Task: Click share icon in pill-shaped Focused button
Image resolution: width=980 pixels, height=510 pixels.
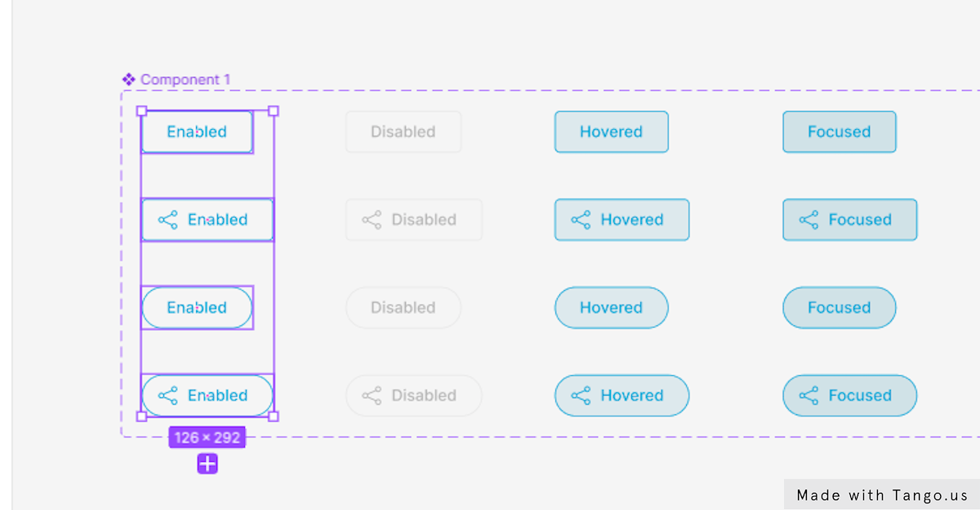Action: click(x=808, y=396)
